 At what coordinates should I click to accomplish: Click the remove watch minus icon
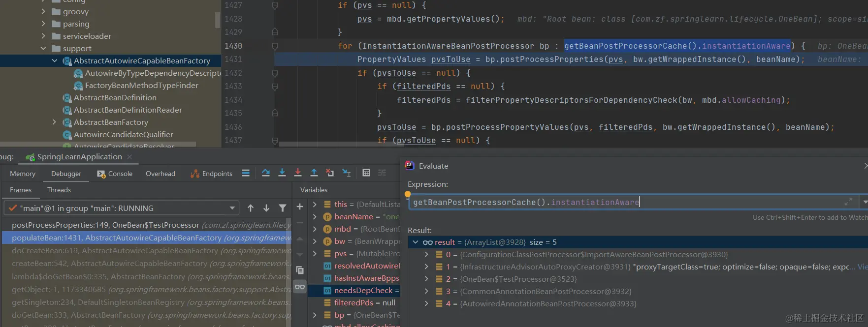coord(300,223)
